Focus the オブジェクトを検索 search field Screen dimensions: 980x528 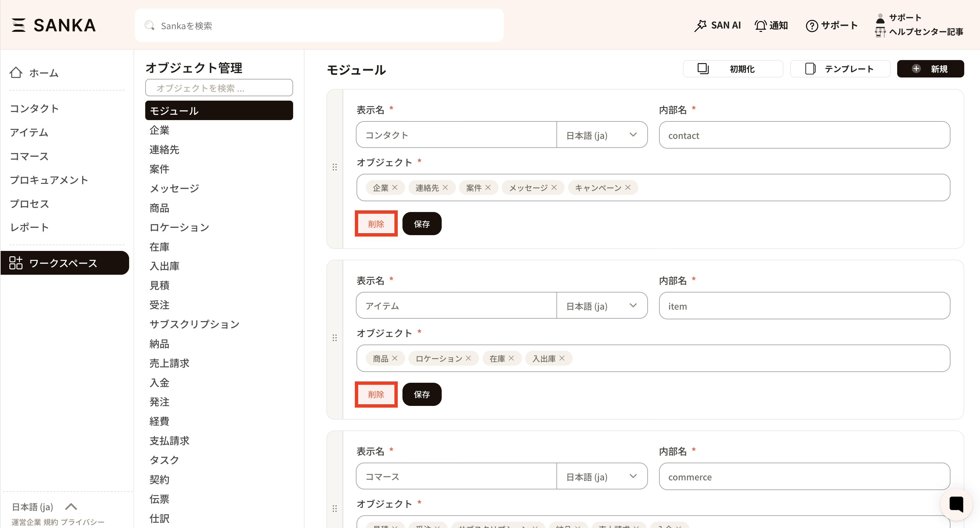[x=219, y=88]
